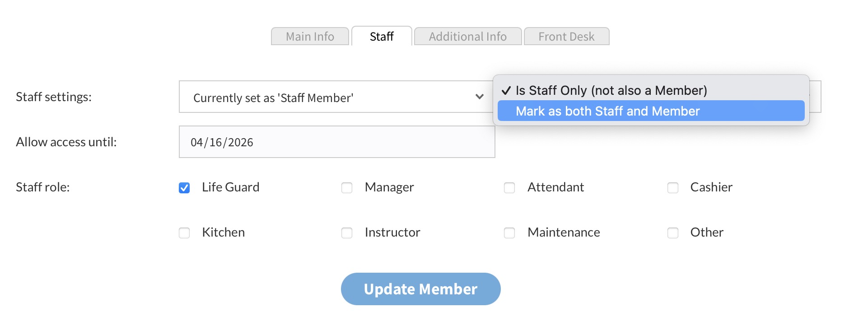Go to the Front Desk tab
The height and width of the screenshot is (335, 868).
[x=566, y=37]
